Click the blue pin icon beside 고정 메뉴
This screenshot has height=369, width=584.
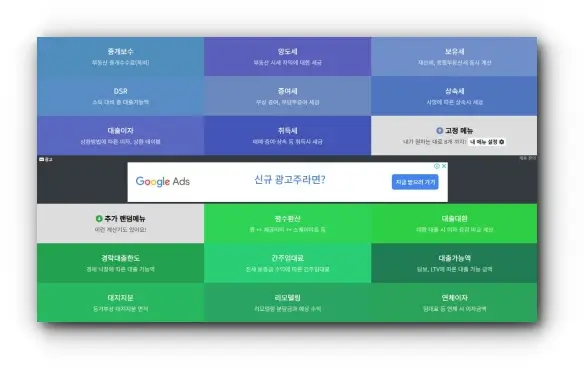click(439, 130)
